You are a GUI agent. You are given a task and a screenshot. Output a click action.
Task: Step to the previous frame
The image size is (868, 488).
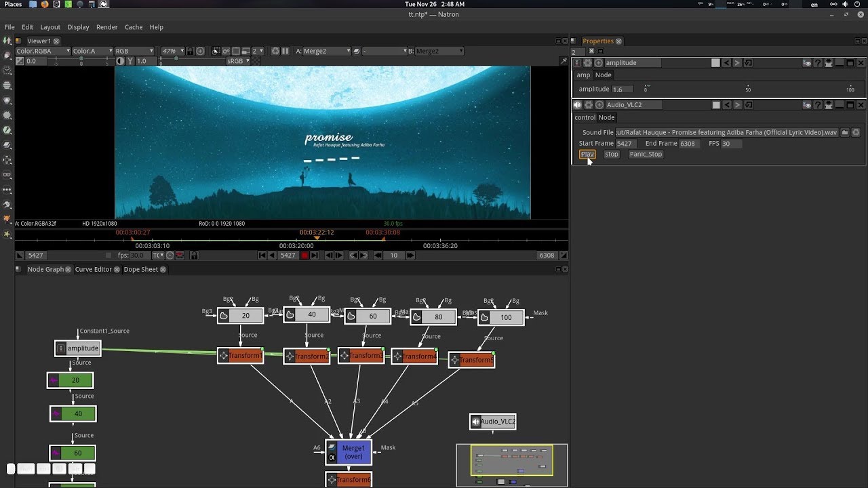coord(328,256)
